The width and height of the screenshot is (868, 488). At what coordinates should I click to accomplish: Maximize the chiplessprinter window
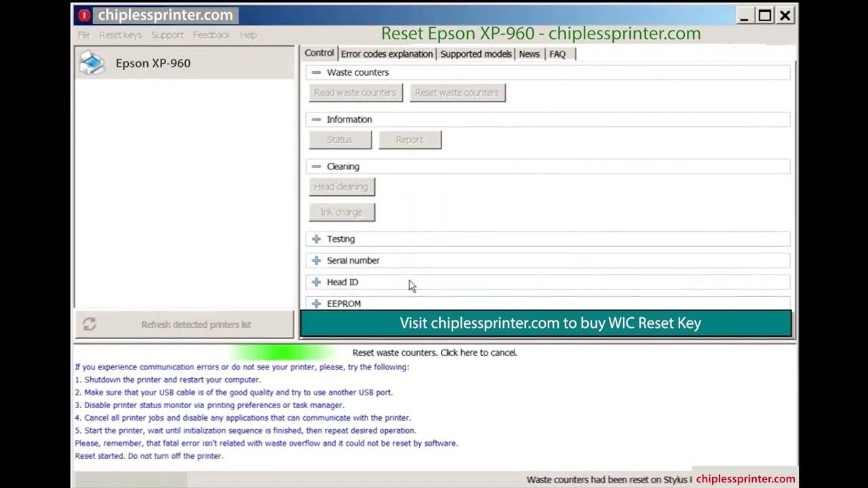click(764, 16)
